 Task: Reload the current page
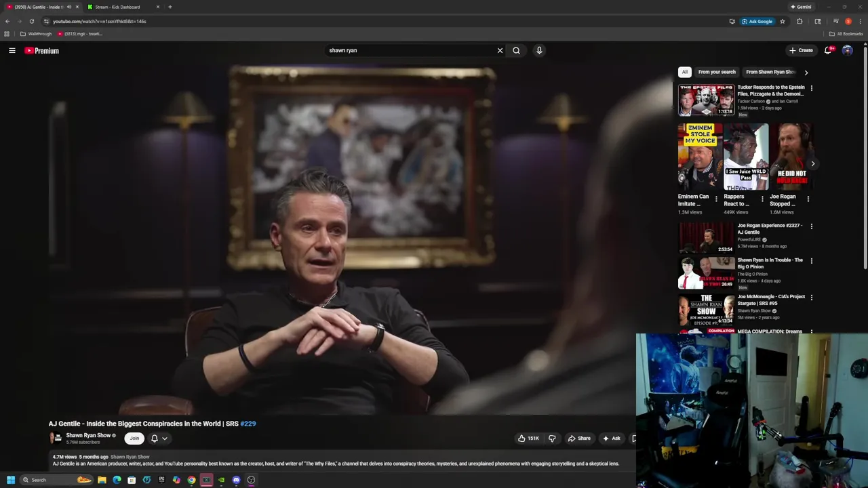[31, 21]
